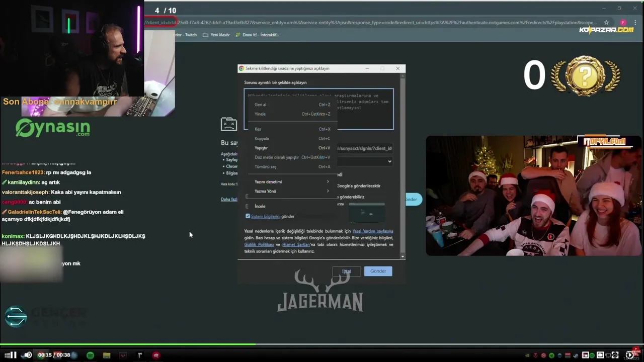Open Spotify from the taskbar

pos(90,355)
